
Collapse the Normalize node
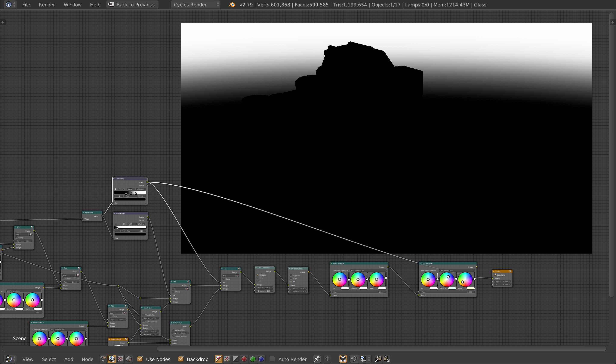83,212
